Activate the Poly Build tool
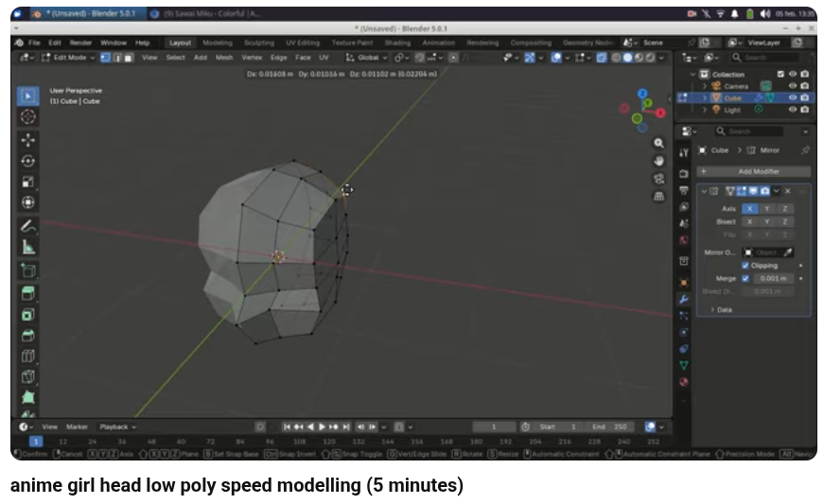The width and height of the screenshot is (824, 504). click(x=28, y=397)
